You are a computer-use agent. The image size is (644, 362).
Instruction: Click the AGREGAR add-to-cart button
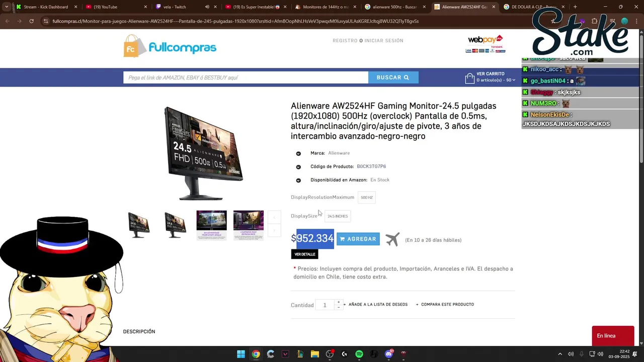pos(358,239)
